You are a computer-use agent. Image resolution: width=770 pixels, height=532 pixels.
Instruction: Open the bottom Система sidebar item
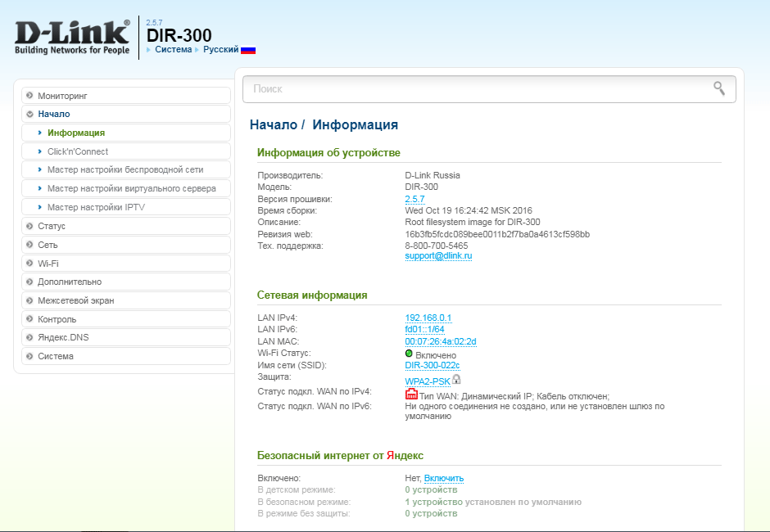click(x=126, y=356)
